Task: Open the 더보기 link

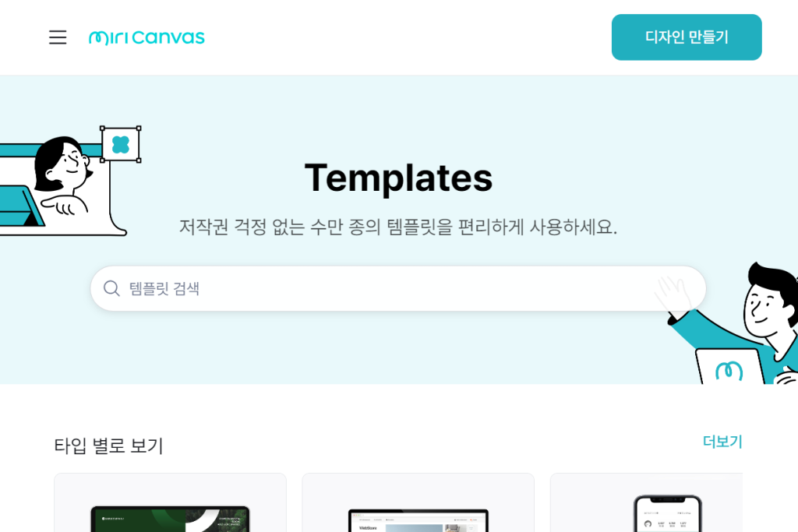Action: click(722, 442)
